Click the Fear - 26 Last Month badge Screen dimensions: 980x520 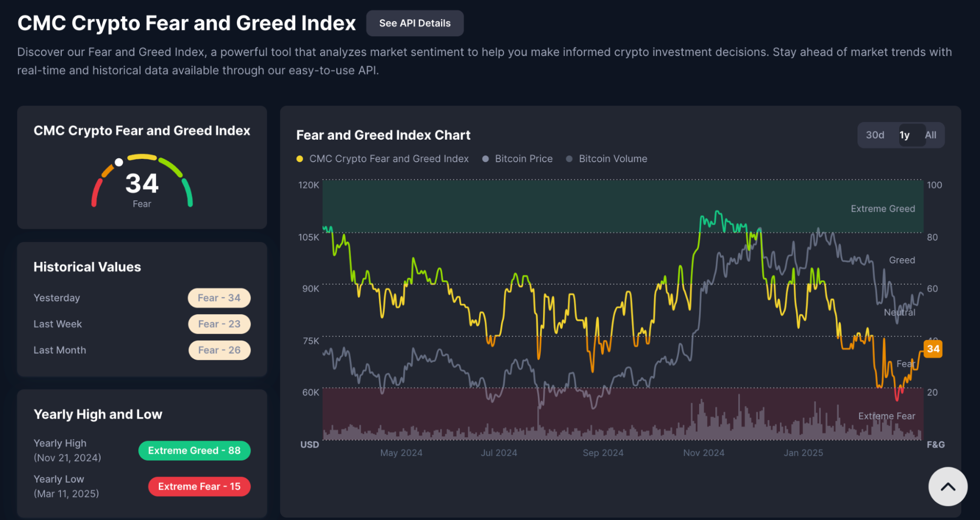(x=219, y=350)
